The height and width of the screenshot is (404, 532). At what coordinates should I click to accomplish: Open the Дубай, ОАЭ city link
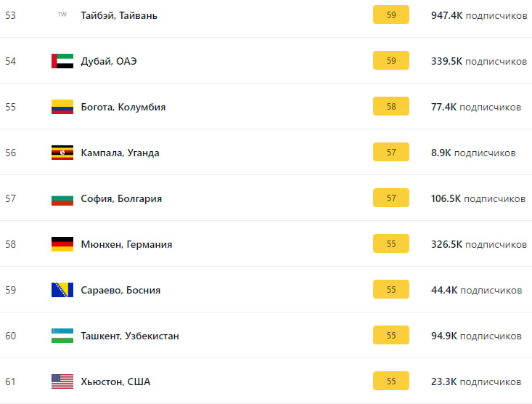pos(109,61)
